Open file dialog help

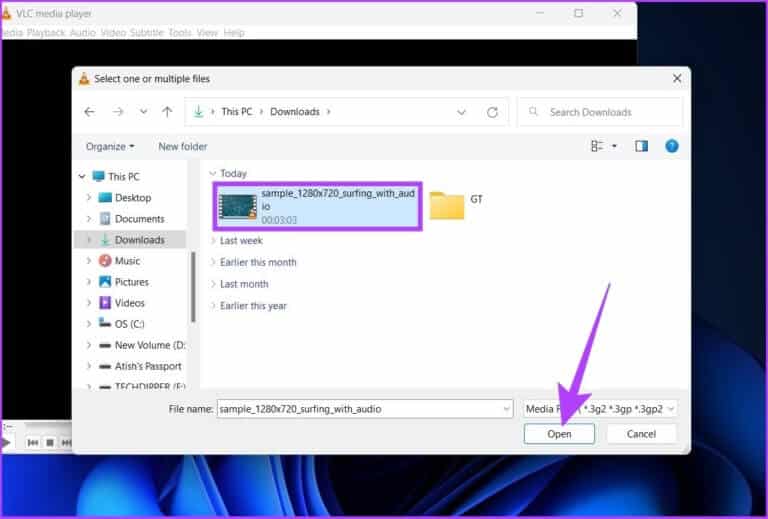point(672,146)
